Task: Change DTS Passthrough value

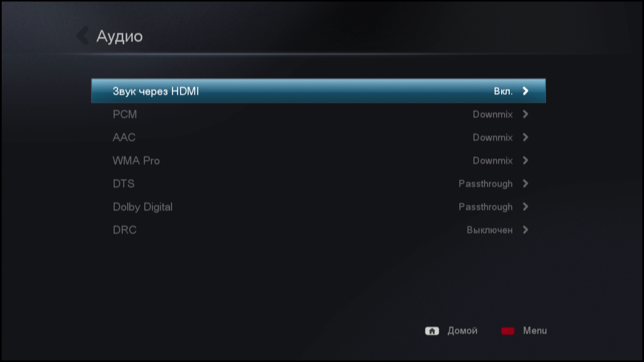Action: (x=486, y=184)
